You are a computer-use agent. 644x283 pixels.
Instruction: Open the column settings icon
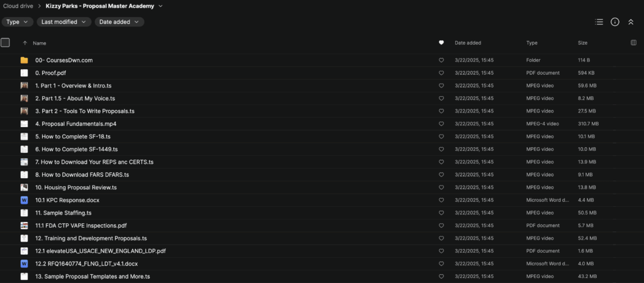click(x=633, y=43)
